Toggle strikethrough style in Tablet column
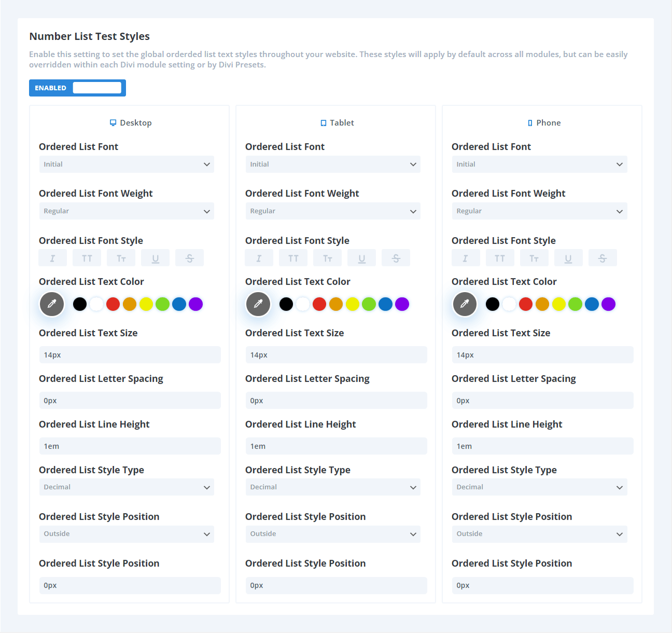The height and width of the screenshot is (633, 672). tap(396, 258)
